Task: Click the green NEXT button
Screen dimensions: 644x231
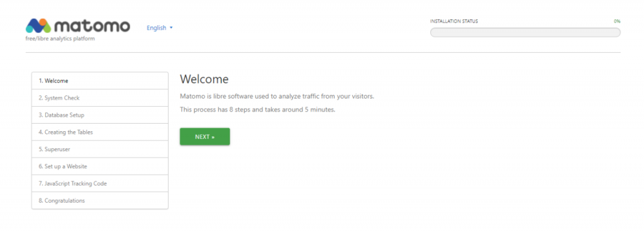Action: 204,137
